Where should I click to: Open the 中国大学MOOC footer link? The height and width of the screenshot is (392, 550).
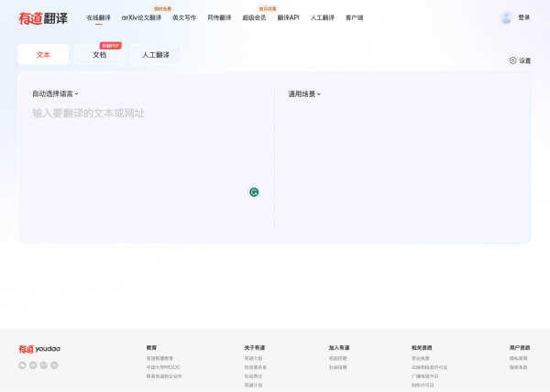[x=163, y=367]
